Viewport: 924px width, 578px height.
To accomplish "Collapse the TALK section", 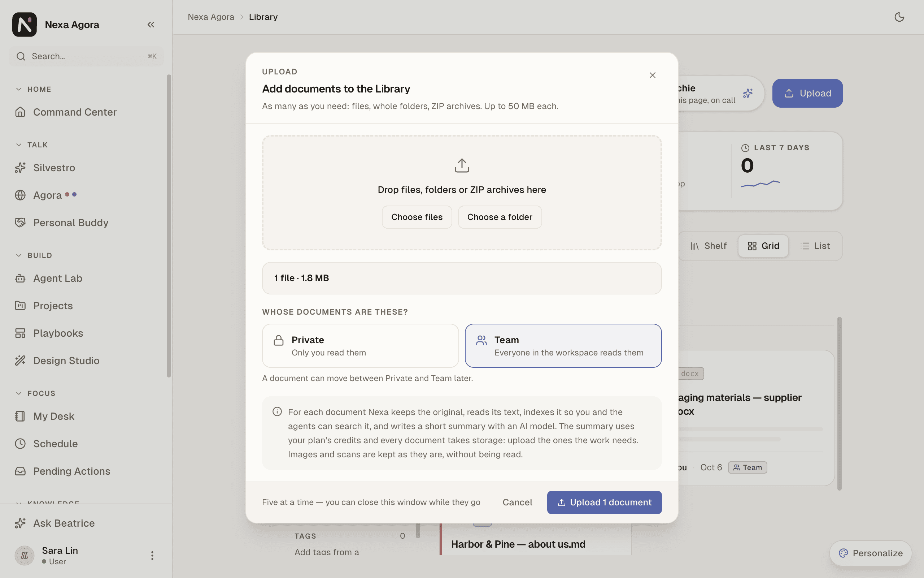I will pos(32,145).
